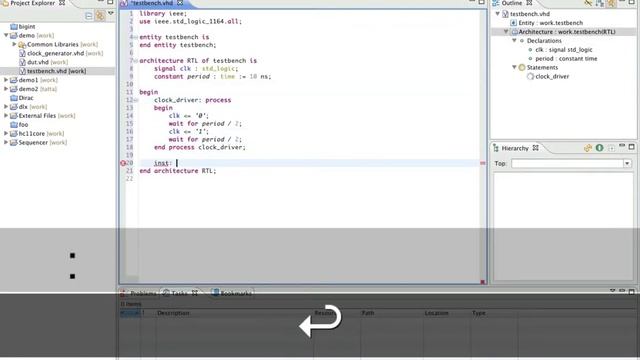Close the testbench.vhd editor tab
The height and width of the screenshot is (360, 640).
click(180, 3)
